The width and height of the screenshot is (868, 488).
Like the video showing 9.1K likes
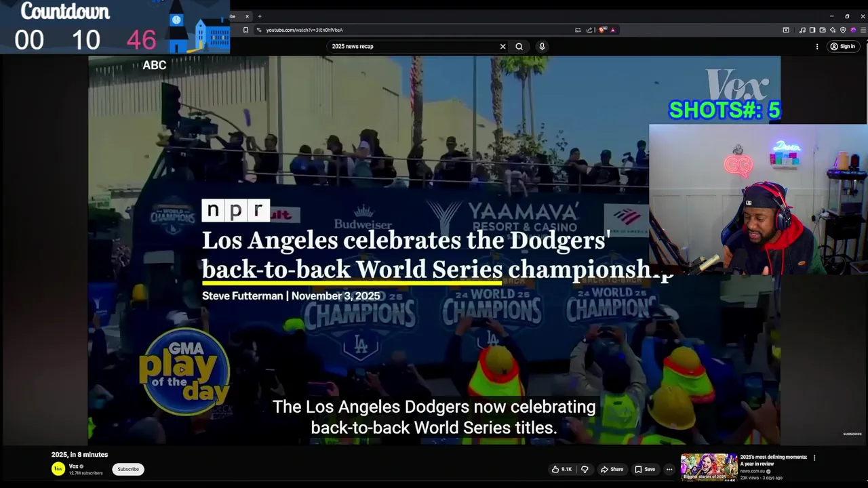tap(561, 469)
